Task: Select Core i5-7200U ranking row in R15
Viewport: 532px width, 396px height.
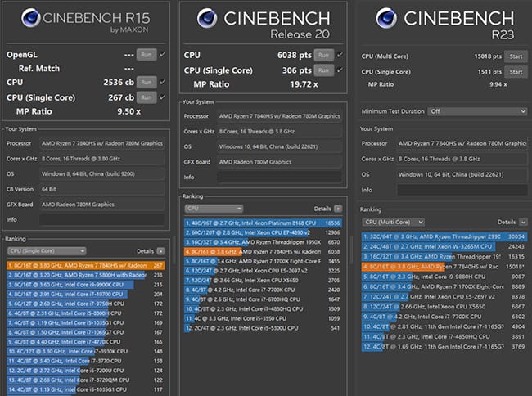Action: [85, 371]
